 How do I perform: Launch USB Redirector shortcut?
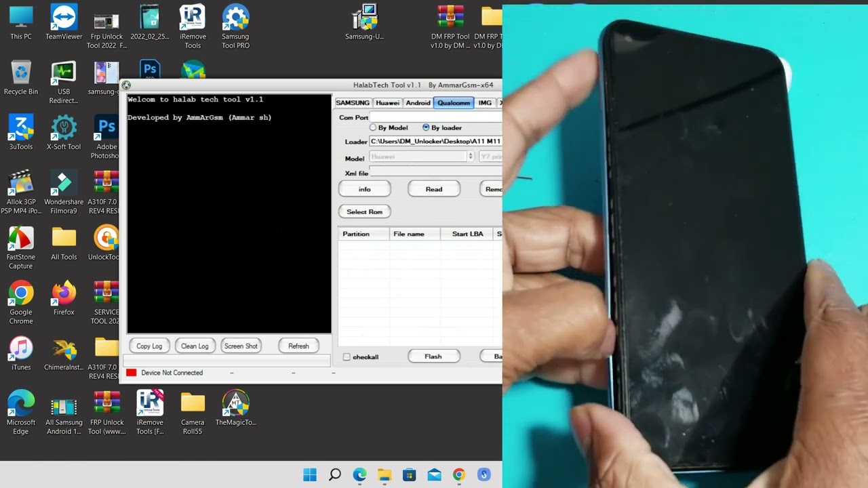(64, 83)
